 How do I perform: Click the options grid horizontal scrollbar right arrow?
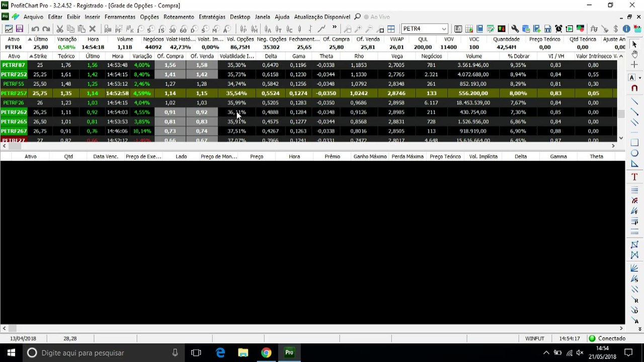tap(613, 146)
